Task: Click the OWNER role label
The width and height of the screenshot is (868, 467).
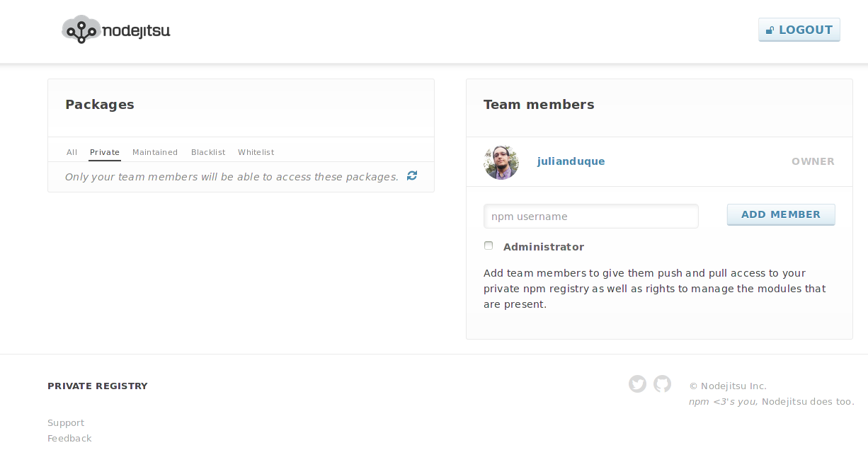Action: coord(813,161)
